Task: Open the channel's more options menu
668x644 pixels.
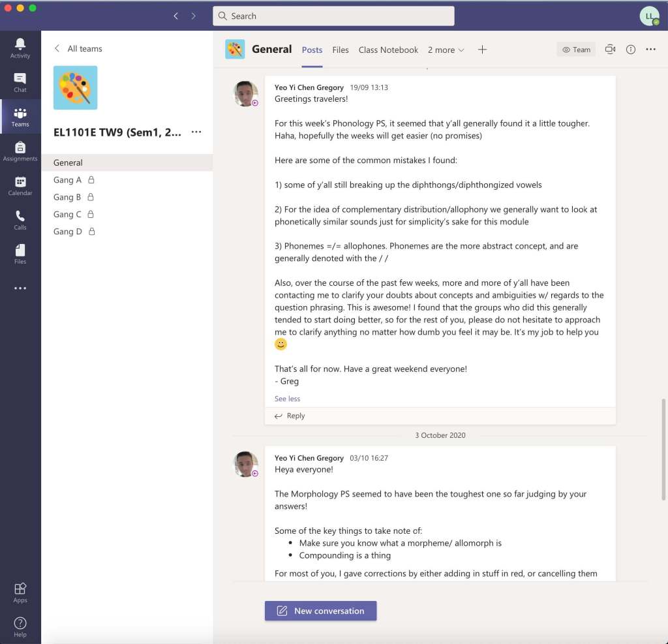Action: [x=650, y=49]
